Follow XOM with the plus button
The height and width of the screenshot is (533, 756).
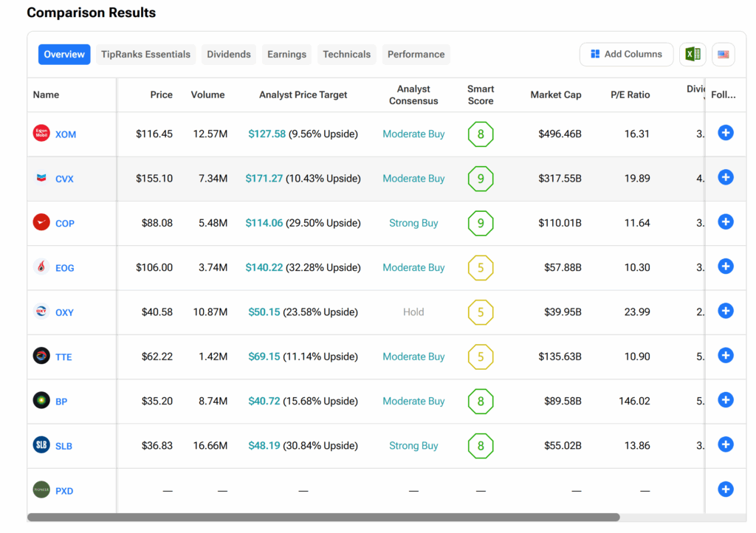click(x=725, y=133)
